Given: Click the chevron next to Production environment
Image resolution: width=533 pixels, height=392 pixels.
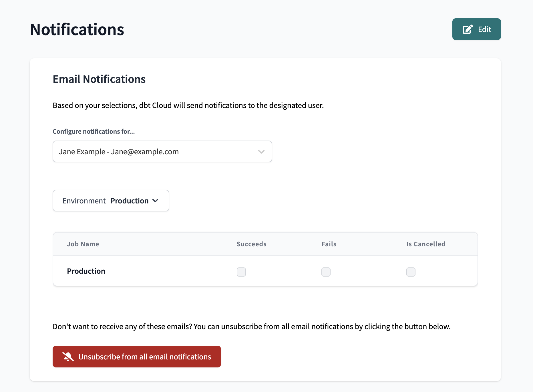Looking at the screenshot, I should tap(155, 201).
